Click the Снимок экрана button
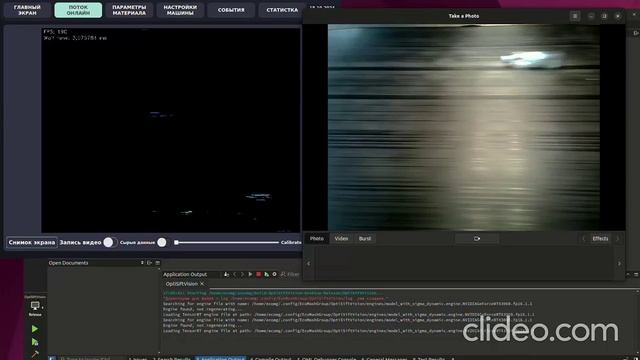The height and width of the screenshot is (360, 640). (x=31, y=242)
